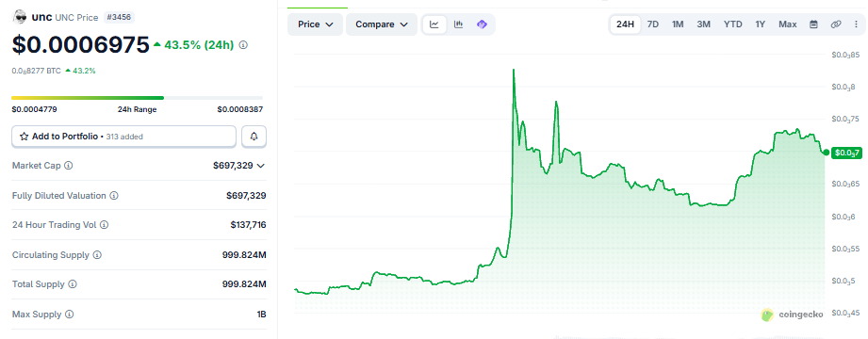Click the #3456 rank badge
Image resolution: width=868 pixels, height=339 pixels.
(x=118, y=17)
